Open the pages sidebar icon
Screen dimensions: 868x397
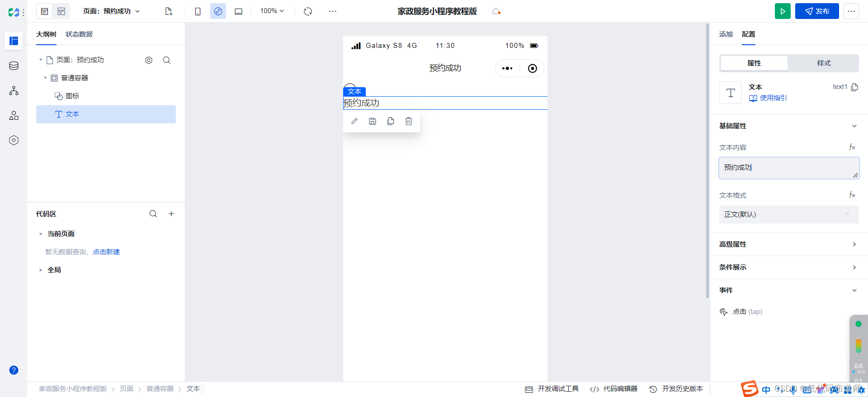[14, 41]
